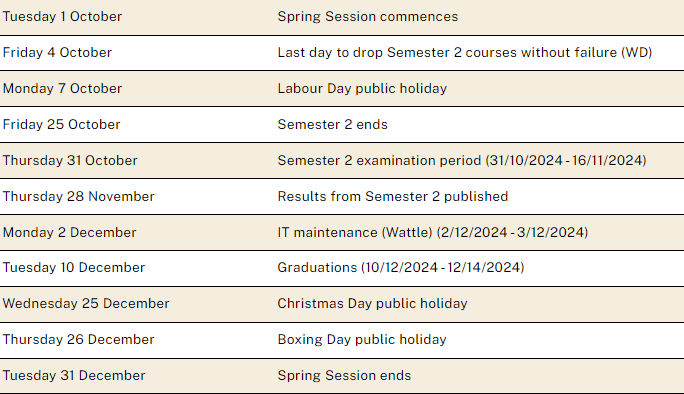Click the 'Friday 4 October' date
Image resolution: width=684 pixels, height=394 pixels.
[x=57, y=52]
